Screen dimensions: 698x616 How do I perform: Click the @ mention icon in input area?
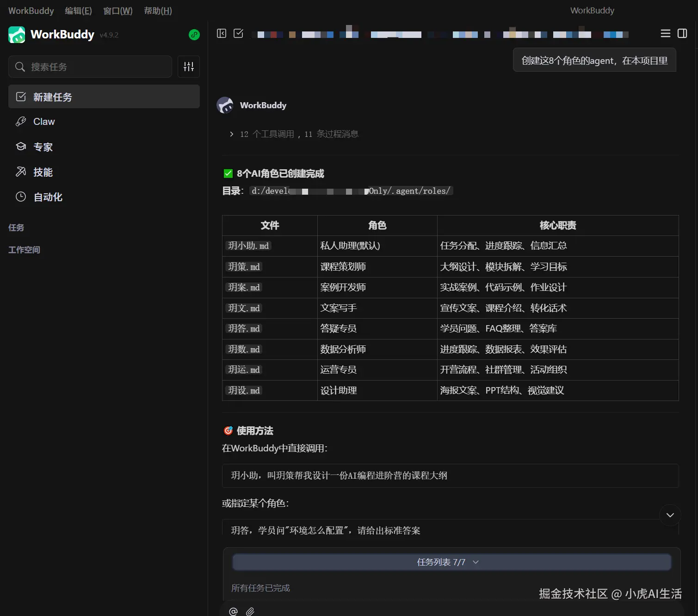point(234,611)
